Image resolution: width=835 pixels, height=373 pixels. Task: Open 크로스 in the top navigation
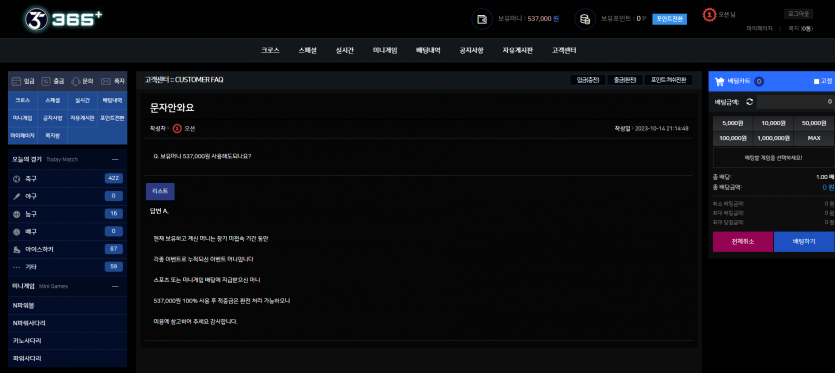270,51
